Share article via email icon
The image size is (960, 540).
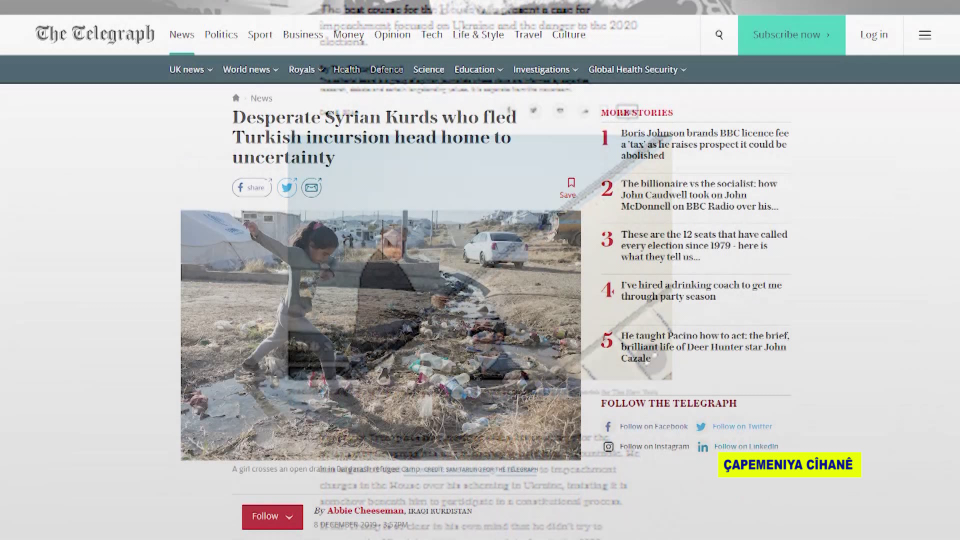pyautogui.click(x=312, y=187)
